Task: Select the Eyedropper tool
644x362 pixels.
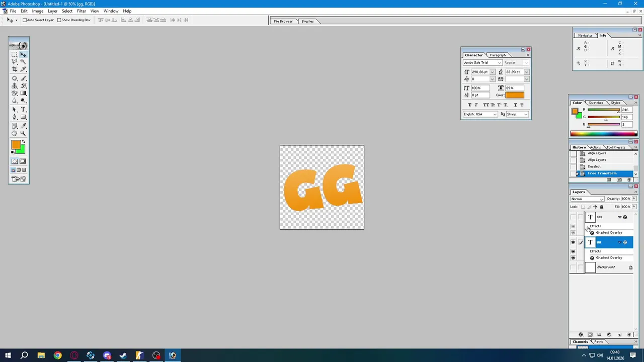Action: click(23, 126)
